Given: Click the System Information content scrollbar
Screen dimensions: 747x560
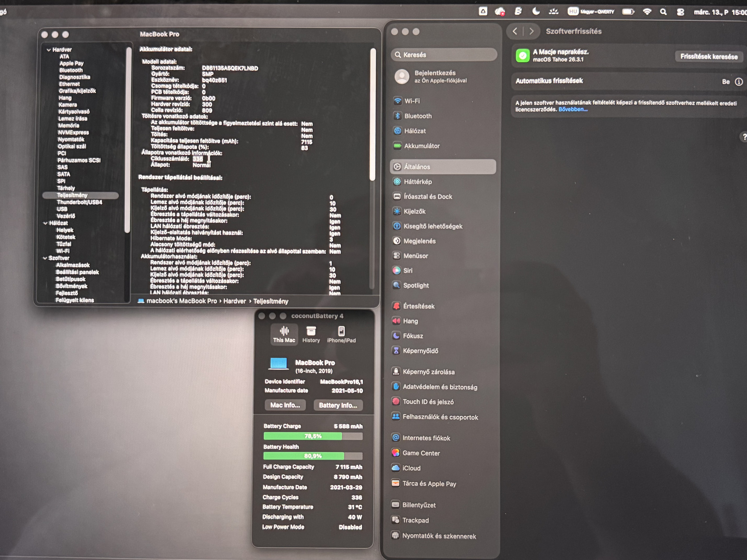Looking at the screenshot, I should point(373,115).
